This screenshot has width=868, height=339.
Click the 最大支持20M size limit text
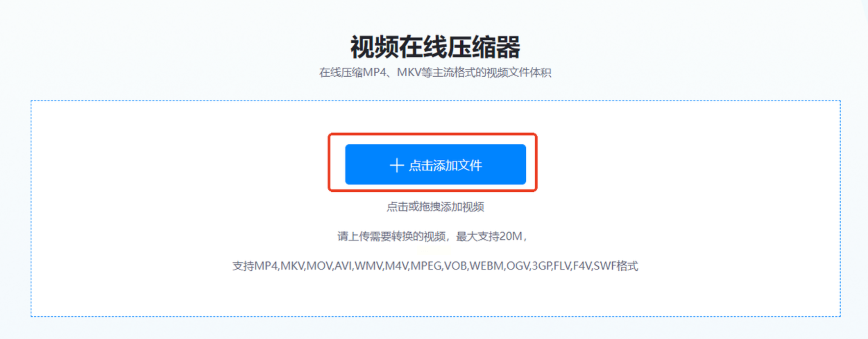(489, 236)
